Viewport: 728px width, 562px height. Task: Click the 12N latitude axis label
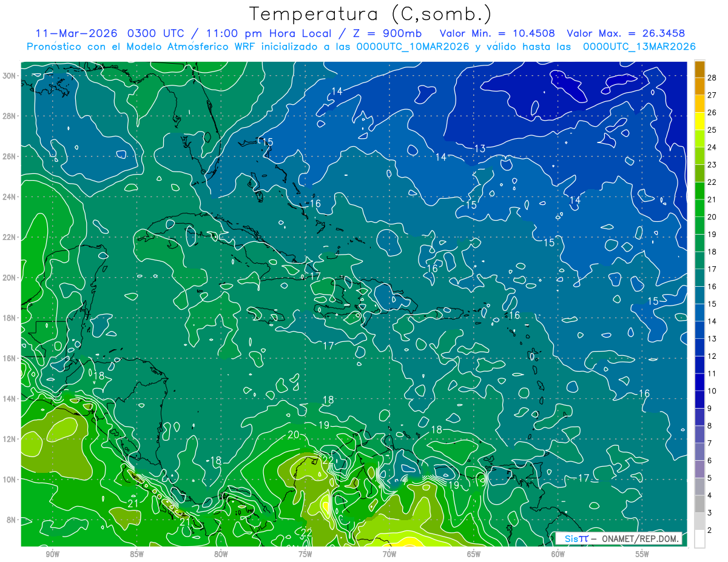pos(10,438)
